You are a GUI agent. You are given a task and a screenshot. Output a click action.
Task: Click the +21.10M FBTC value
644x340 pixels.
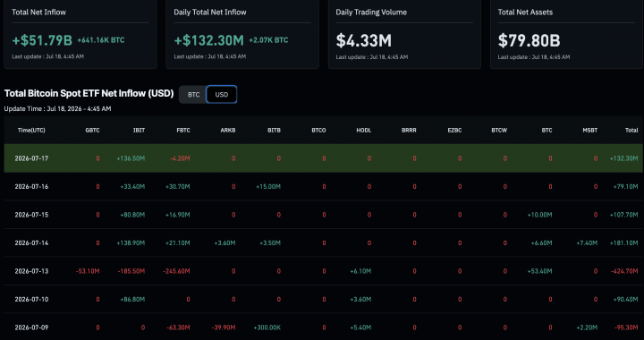178,243
